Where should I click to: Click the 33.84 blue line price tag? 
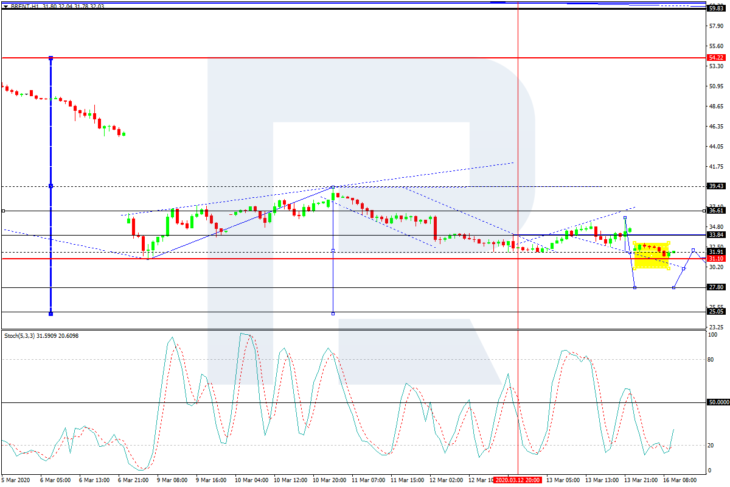[x=716, y=235]
